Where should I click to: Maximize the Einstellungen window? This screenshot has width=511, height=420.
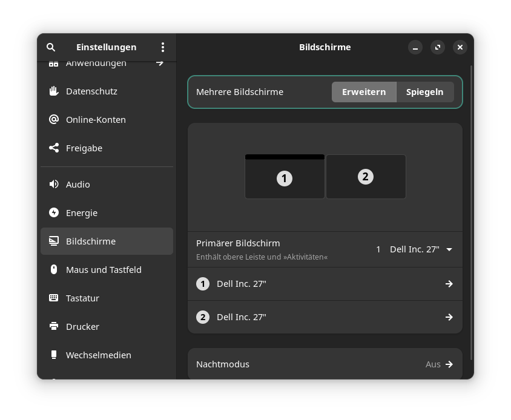click(438, 48)
